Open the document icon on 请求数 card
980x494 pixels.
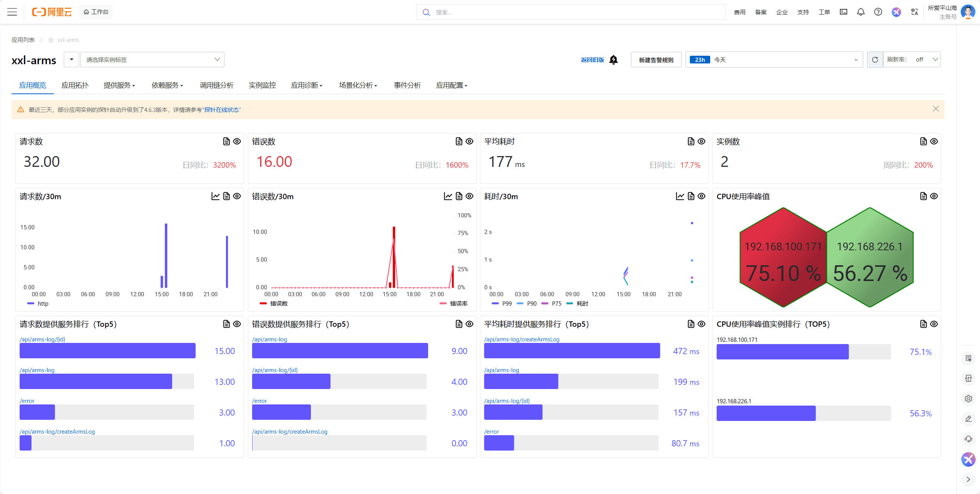click(x=226, y=141)
